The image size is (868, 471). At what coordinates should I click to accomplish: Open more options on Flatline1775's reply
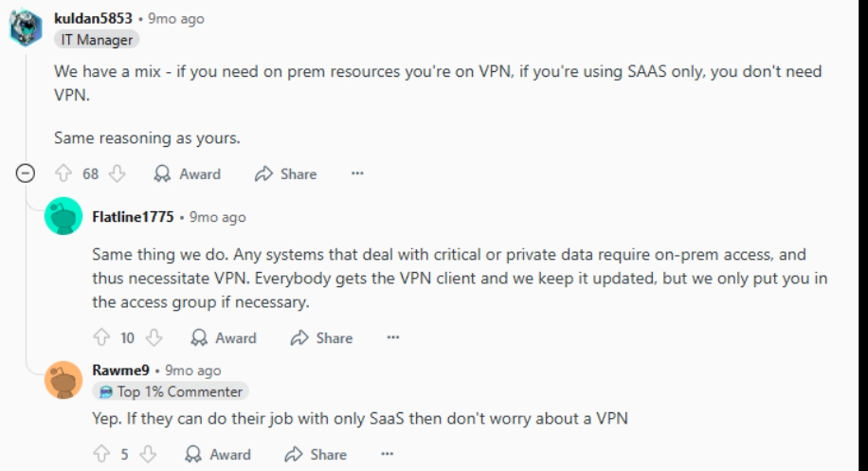pos(393,337)
